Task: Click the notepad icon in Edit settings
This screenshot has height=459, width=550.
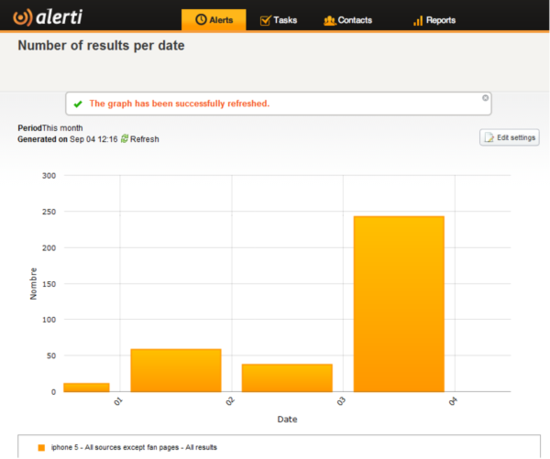Action: click(489, 137)
